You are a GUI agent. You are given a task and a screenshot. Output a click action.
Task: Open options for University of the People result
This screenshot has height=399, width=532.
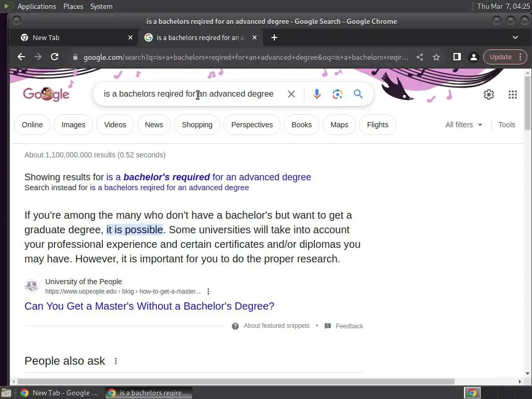208,291
